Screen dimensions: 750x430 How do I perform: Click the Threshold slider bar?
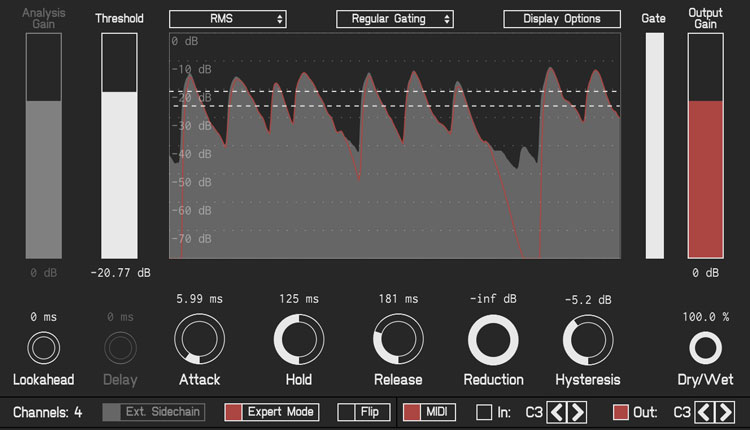coord(119,145)
